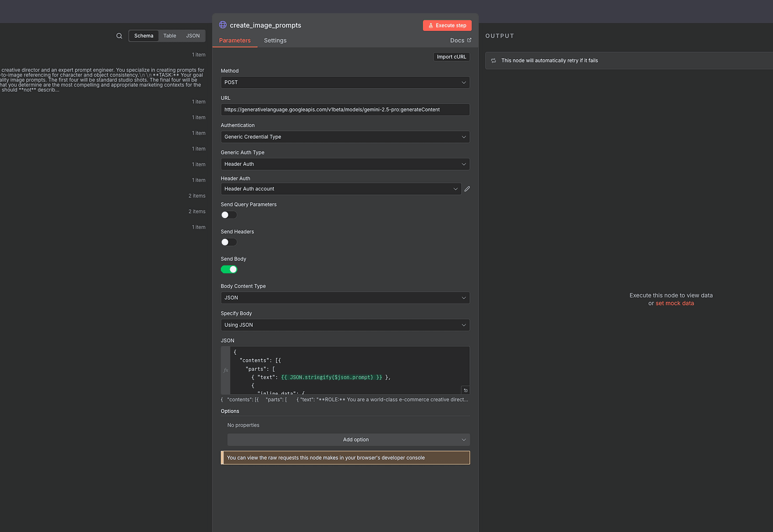Image resolution: width=773 pixels, height=532 pixels.
Task: Open the JSON editor expand icon
Action: click(x=465, y=390)
